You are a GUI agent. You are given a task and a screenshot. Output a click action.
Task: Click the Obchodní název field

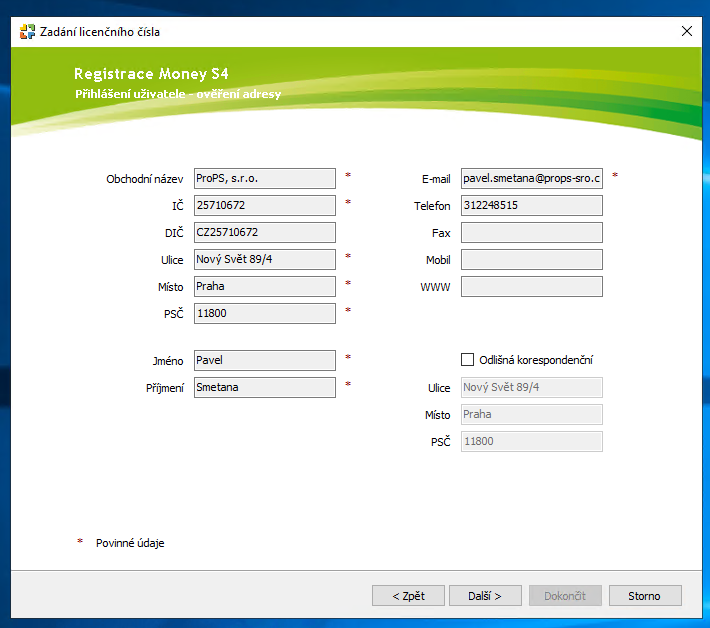click(264, 179)
